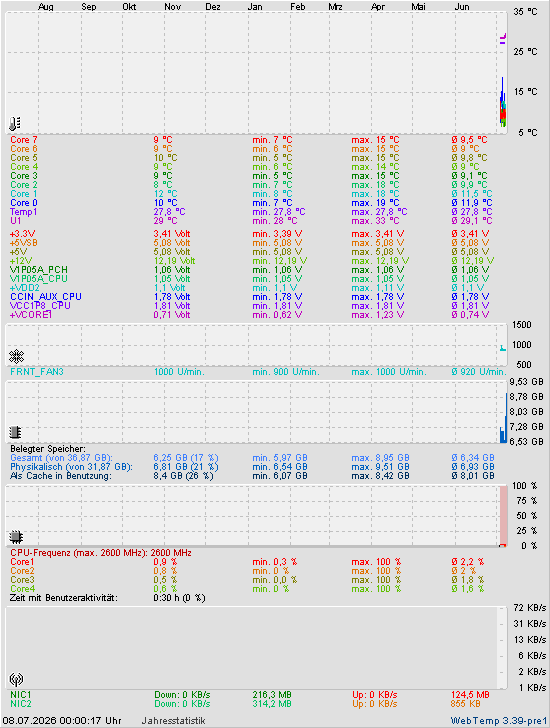Click the thermometer icon in temperature graph
This screenshot has height=728, width=550.
[15, 124]
